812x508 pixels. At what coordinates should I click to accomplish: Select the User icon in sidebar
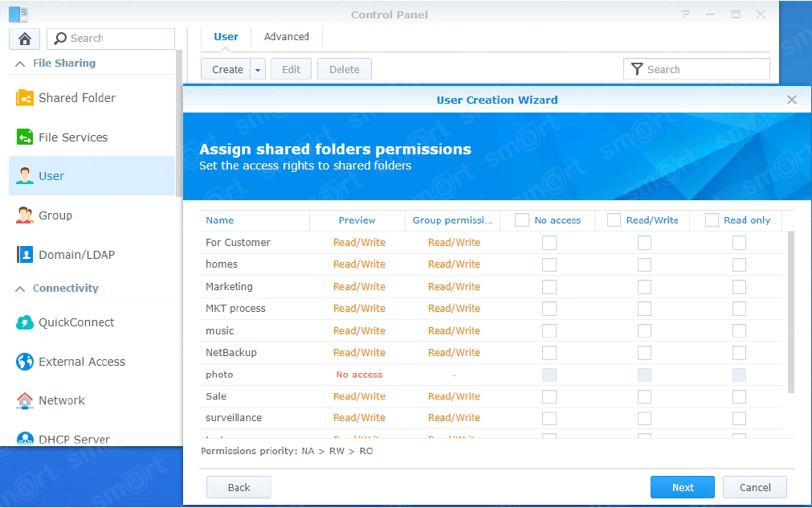pyautogui.click(x=24, y=176)
